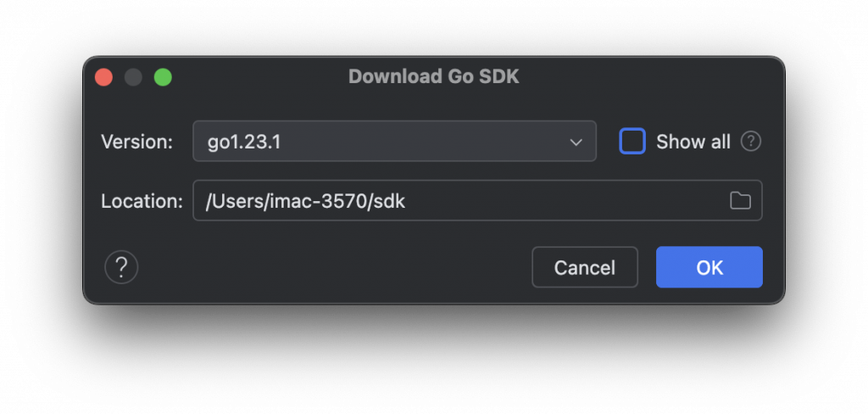Confirm the download with OK
Screen dimensions: 868x414
[709, 267]
